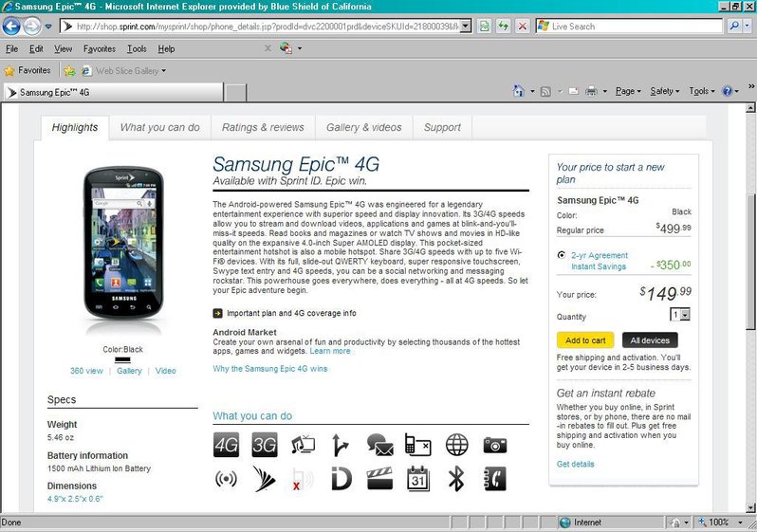Viewport: 757px width, 532px height.
Task: Open the Gallery link under phone
Action: [129, 371]
